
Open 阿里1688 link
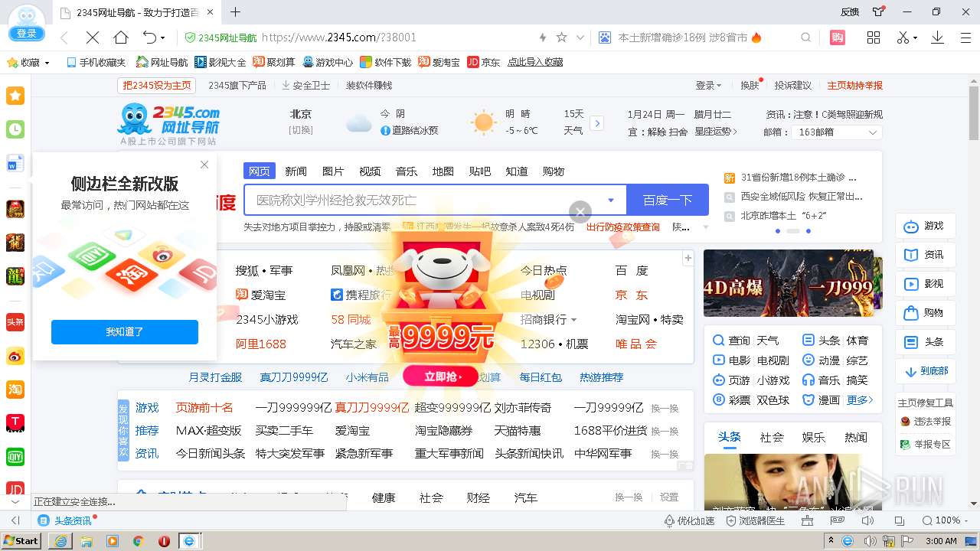point(260,344)
